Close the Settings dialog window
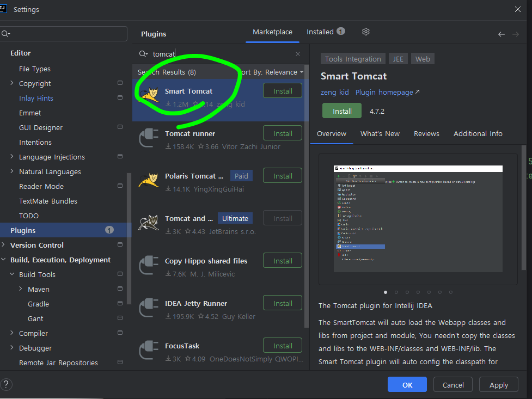Screen dimensions: 532x399 coord(517,9)
